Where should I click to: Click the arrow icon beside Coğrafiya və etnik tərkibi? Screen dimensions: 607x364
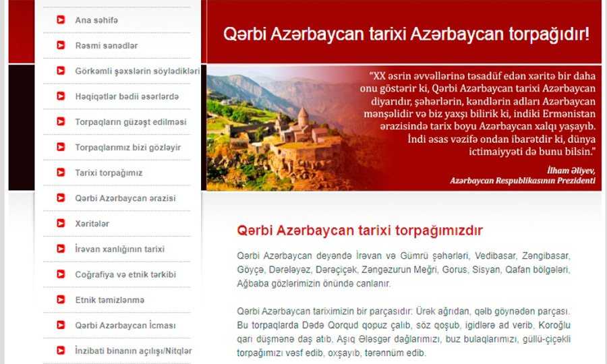(x=61, y=274)
